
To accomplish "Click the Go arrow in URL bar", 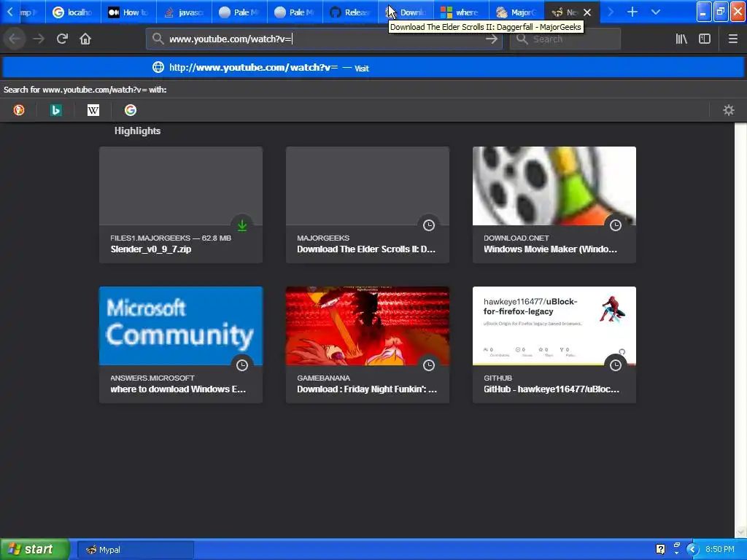I will point(492,39).
